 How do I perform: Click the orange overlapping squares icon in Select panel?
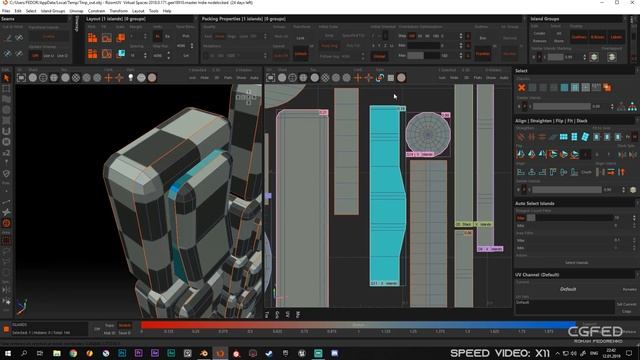[607, 87]
